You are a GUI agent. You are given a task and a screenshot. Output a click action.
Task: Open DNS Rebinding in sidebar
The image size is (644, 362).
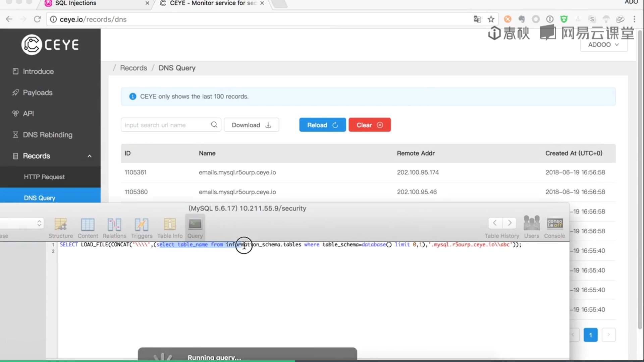pos(47,135)
